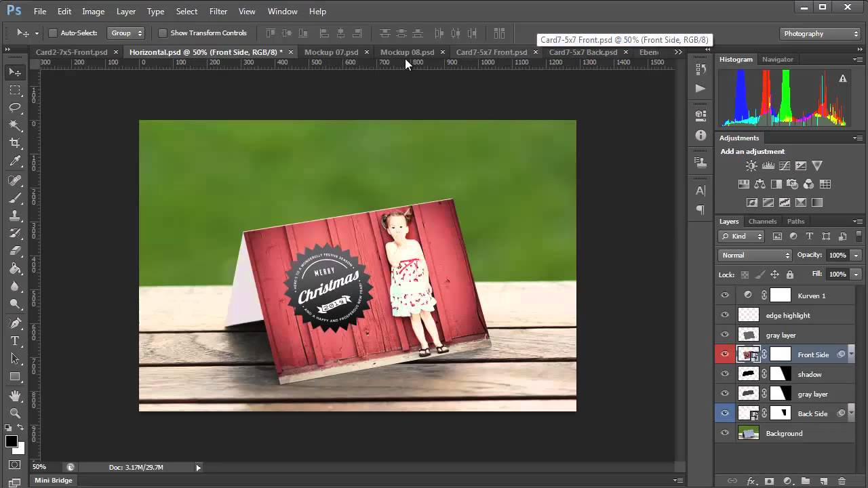The width and height of the screenshot is (868, 488).
Task: Show more document tabs chevron
Action: [678, 52]
